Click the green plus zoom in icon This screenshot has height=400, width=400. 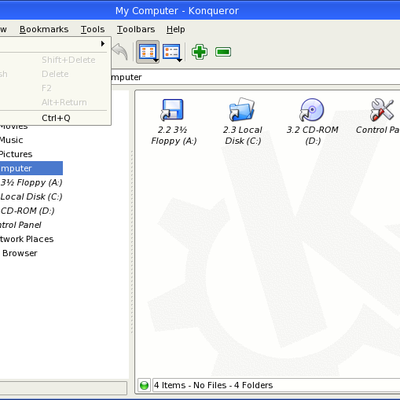click(x=200, y=52)
